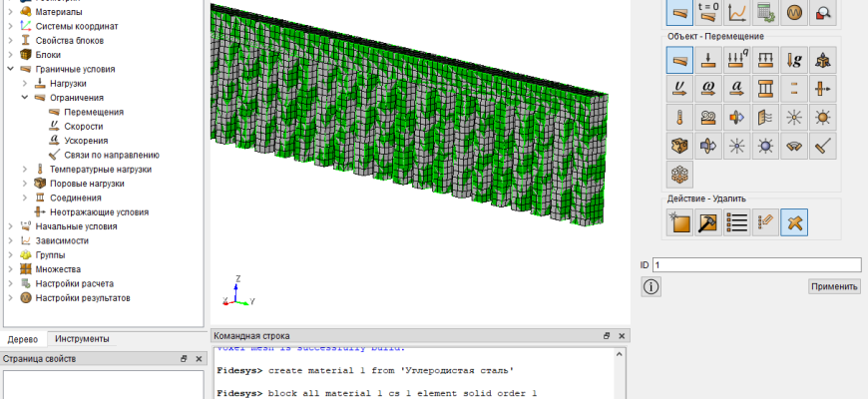
Task: Undock the Командная строка panel
Action: (x=607, y=336)
